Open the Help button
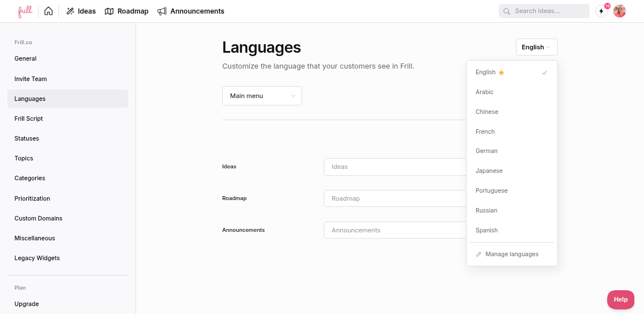Image resolution: width=644 pixels, height=314 pixels. (x=621, y=300)
